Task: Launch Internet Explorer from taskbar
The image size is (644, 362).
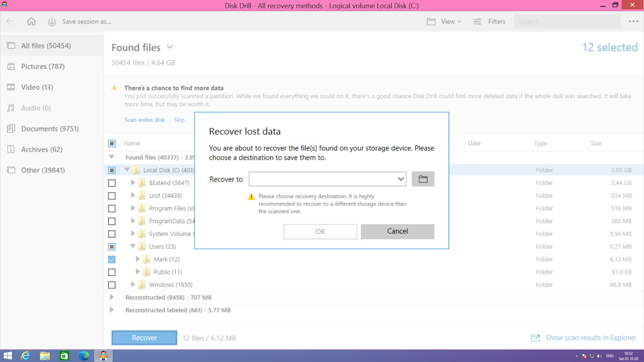Action: point(25,356)
